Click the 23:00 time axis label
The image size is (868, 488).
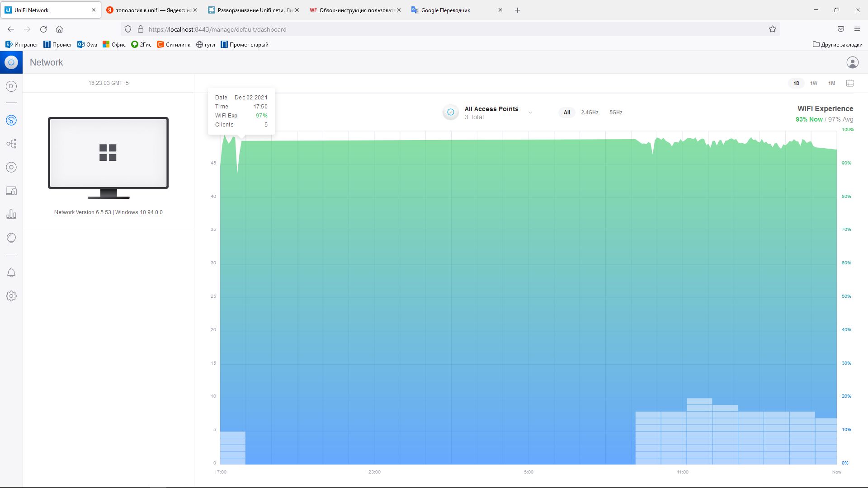374,472
